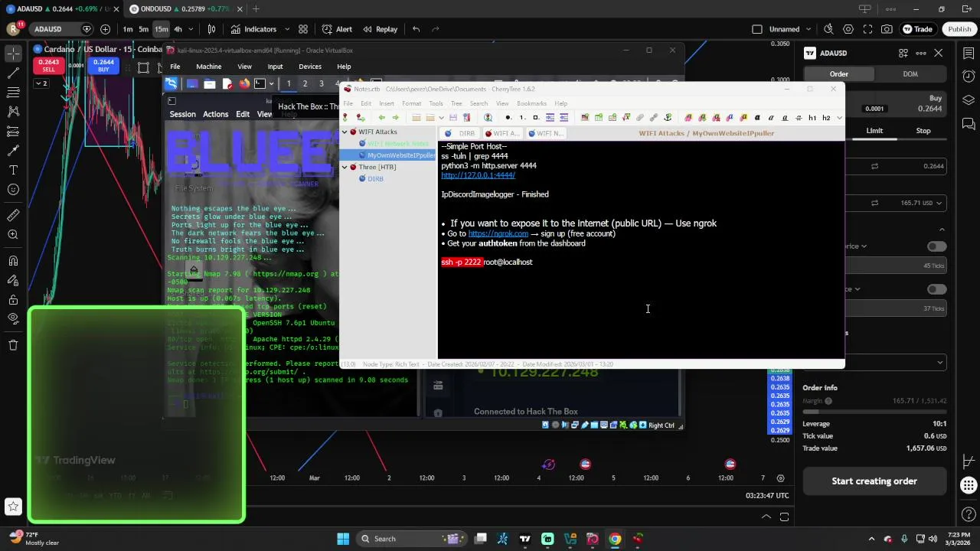Open timeframe dropdown arrow after 4h
Screen dimensions: 980x551
pos(191,29)
